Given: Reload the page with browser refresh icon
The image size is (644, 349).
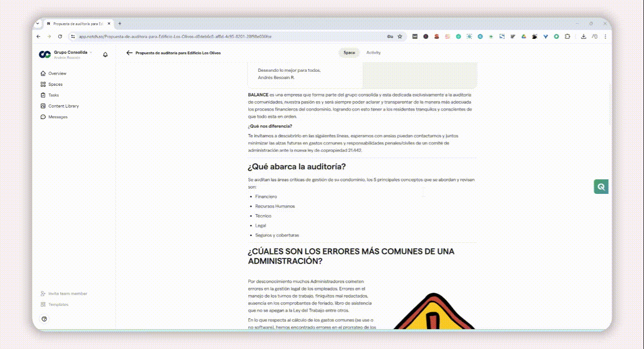Looking at the screenshot, I should tap(60, 36).
